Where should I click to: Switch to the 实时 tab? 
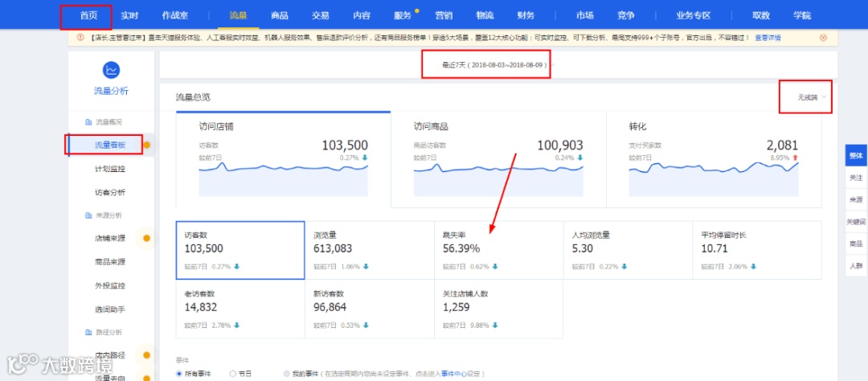click(129, 15)
